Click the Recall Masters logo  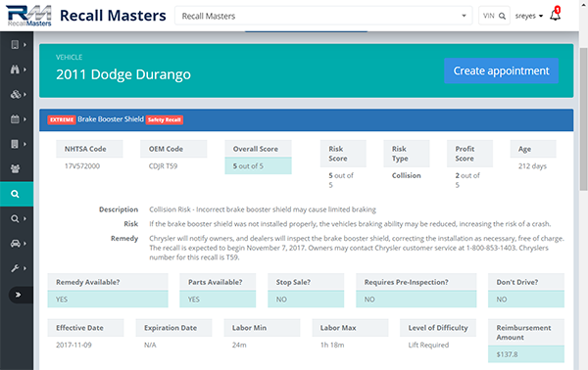28,16
